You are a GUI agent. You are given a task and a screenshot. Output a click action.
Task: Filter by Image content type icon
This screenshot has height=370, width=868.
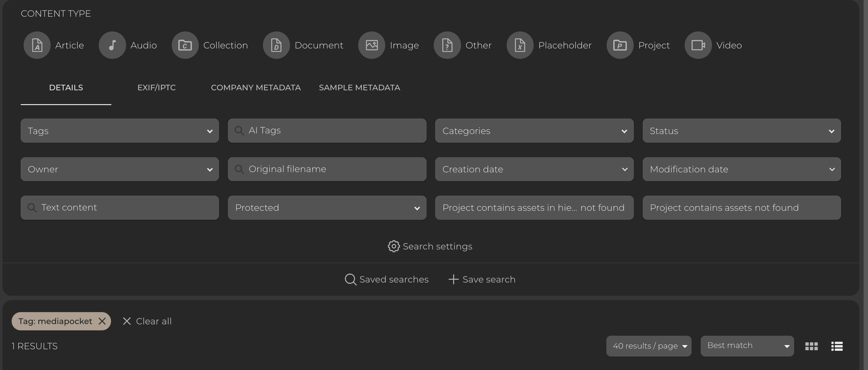point(372,45)
